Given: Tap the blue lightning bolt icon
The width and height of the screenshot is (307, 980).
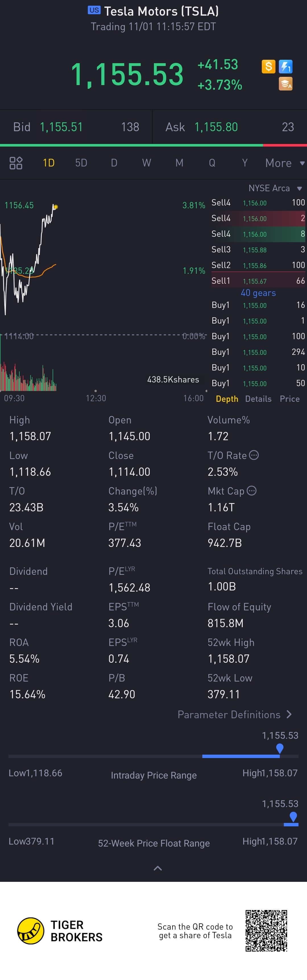Looking at the screenshot, I should click(286, 67).
